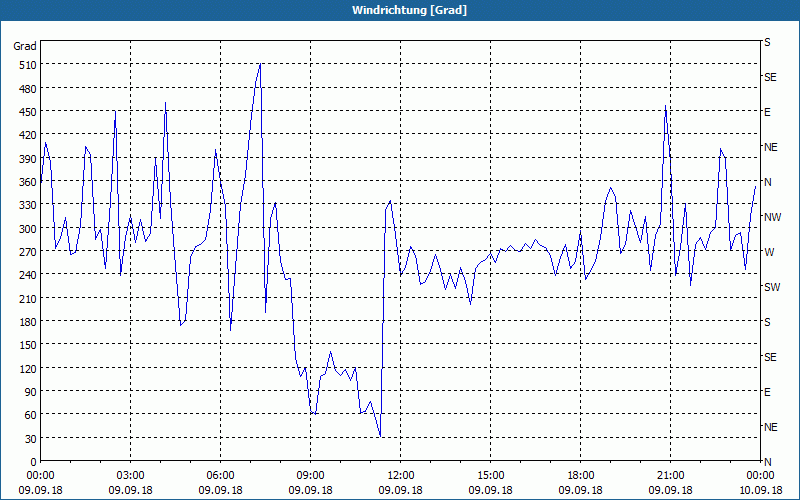Click the 15:00 time axis label
800x500 pixels.
(x=490, y=476)
